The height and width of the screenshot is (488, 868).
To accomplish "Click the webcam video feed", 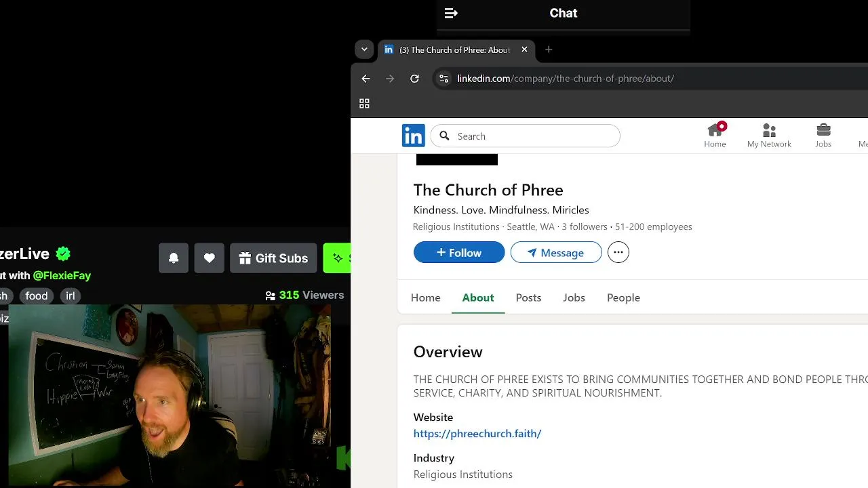I will [x=170, y=396].
